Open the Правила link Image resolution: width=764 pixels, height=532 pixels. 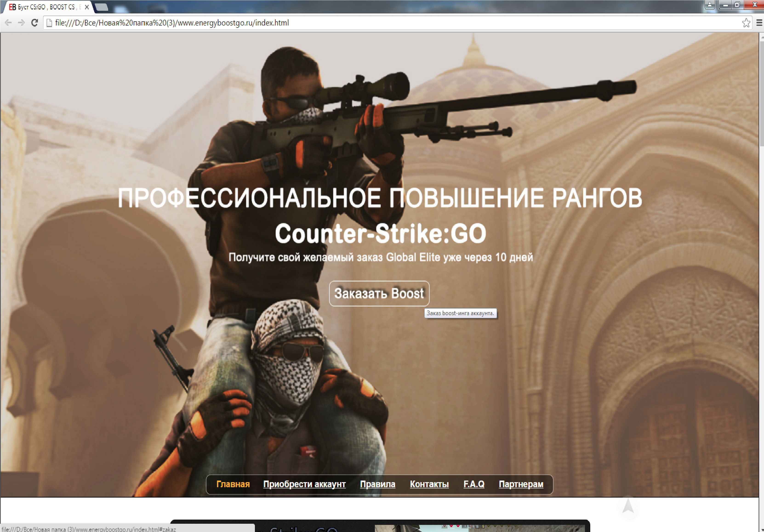(x=378, y=484)
